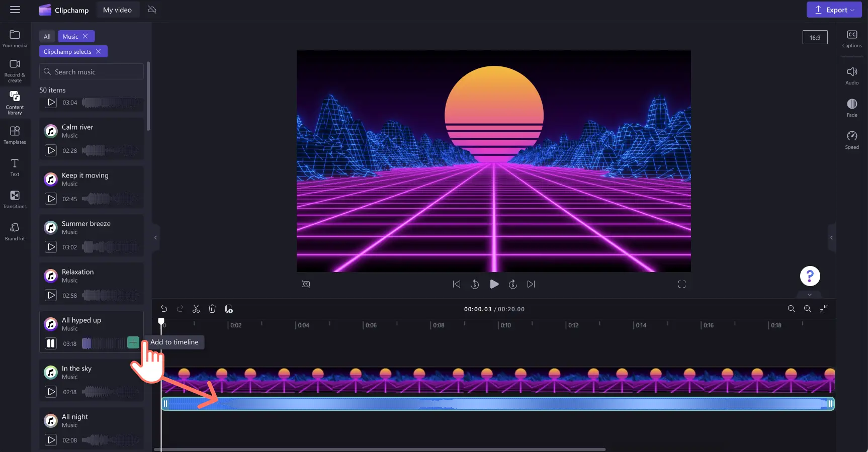Redo last action
868x452 pixels.
click(x=180, y=309)
